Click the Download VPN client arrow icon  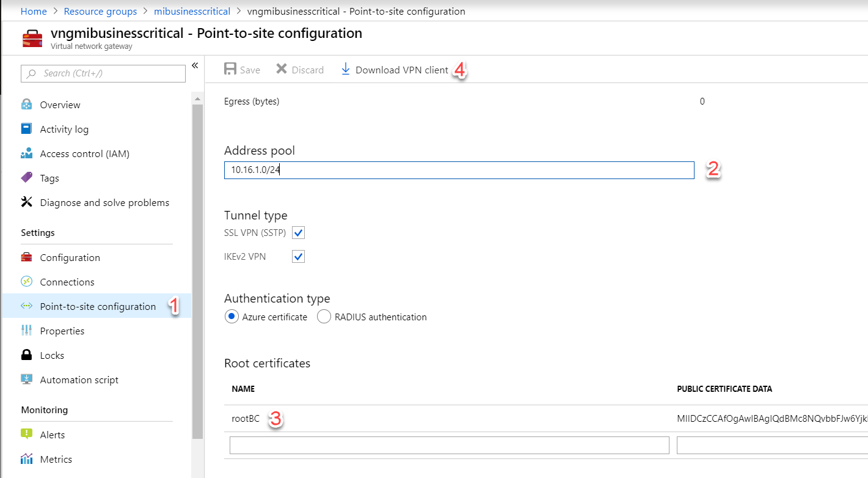[x=346, y=70]
